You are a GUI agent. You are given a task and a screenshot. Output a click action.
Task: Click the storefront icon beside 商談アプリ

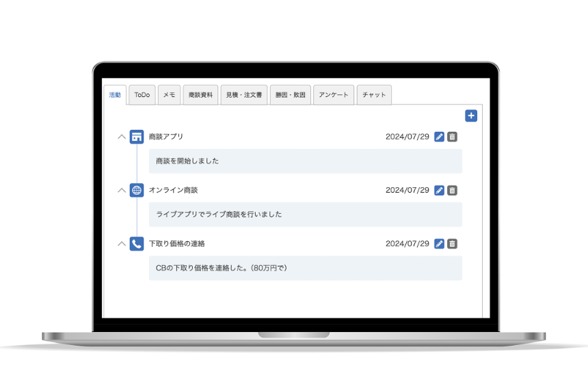137,137
